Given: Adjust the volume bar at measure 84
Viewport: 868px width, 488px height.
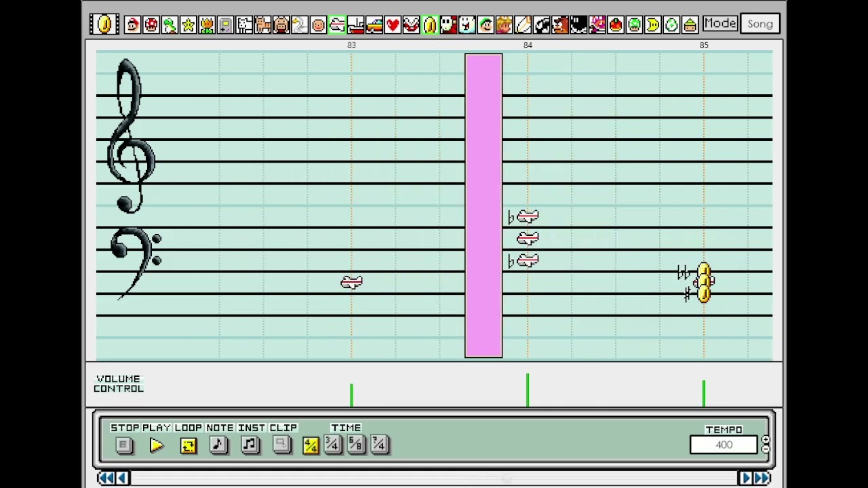Looking at the screenshot, I should [x=528, y=390].
